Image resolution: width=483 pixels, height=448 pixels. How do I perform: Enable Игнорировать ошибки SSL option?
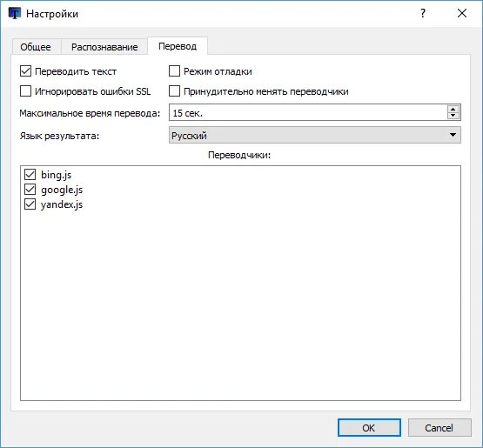tap(25, 91)
